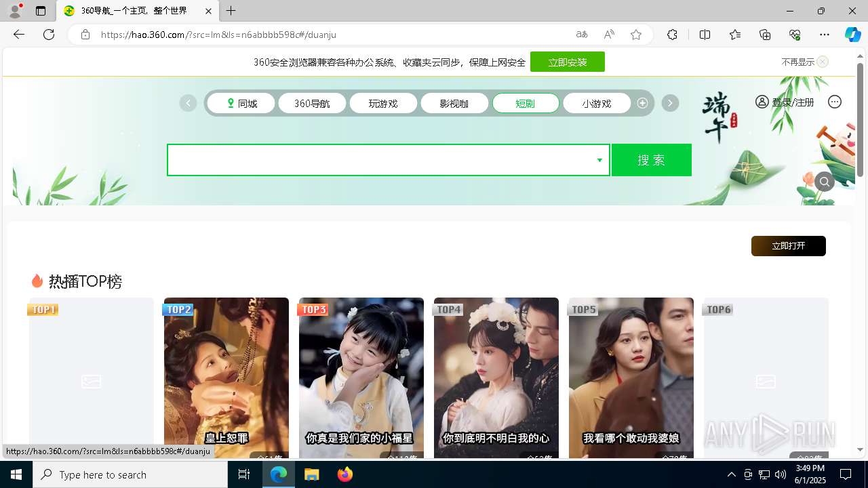Select the 玩游戏 tab
Viewport: 868px width, 488px height.
coord(383,103)
